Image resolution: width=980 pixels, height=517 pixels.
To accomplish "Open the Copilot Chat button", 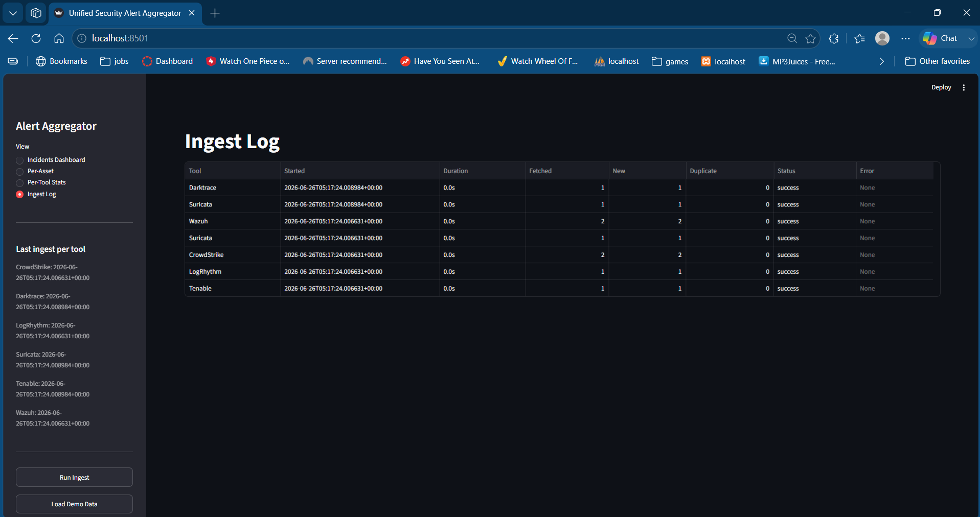I will coord(941,38).
